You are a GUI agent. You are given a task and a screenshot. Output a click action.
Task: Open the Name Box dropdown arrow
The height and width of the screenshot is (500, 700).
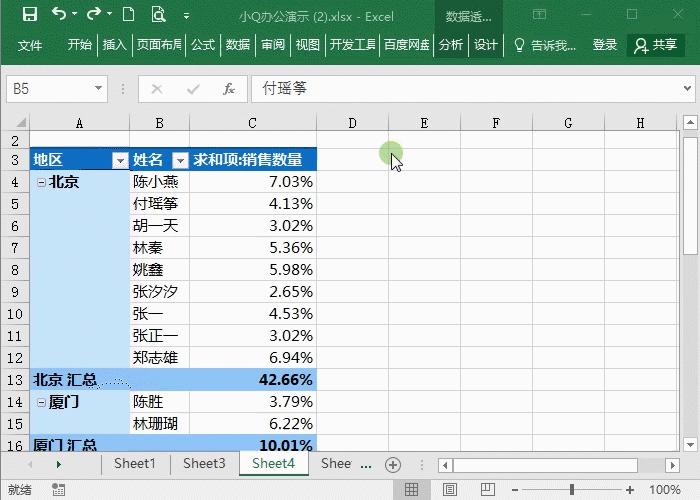point(99,88)
